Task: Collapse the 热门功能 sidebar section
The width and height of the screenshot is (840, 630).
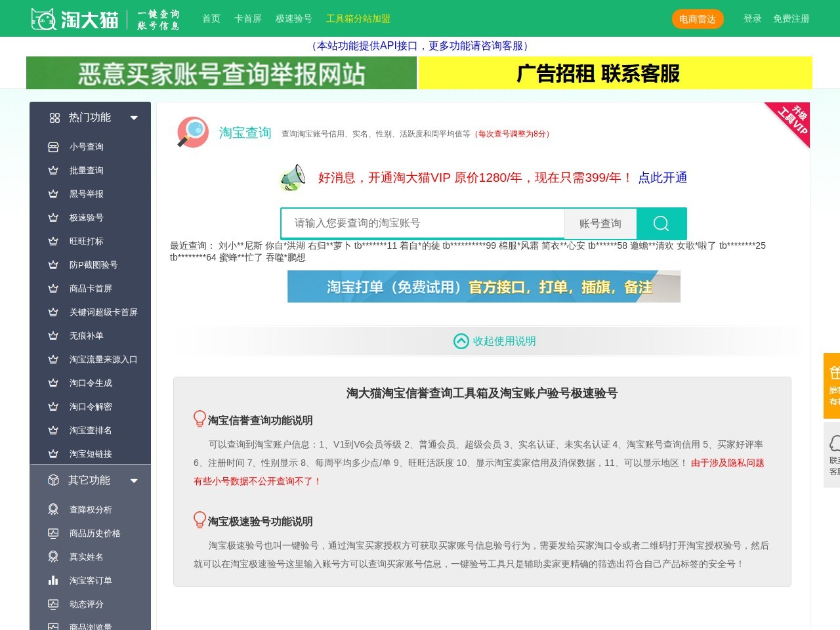Action: [134, 118]
